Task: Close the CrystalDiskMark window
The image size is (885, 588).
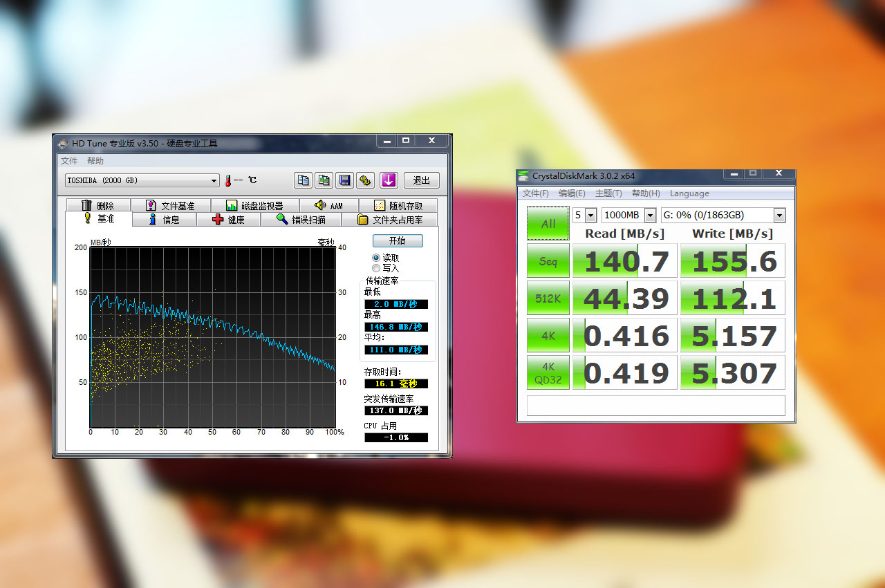Action: tap(779, 173)
